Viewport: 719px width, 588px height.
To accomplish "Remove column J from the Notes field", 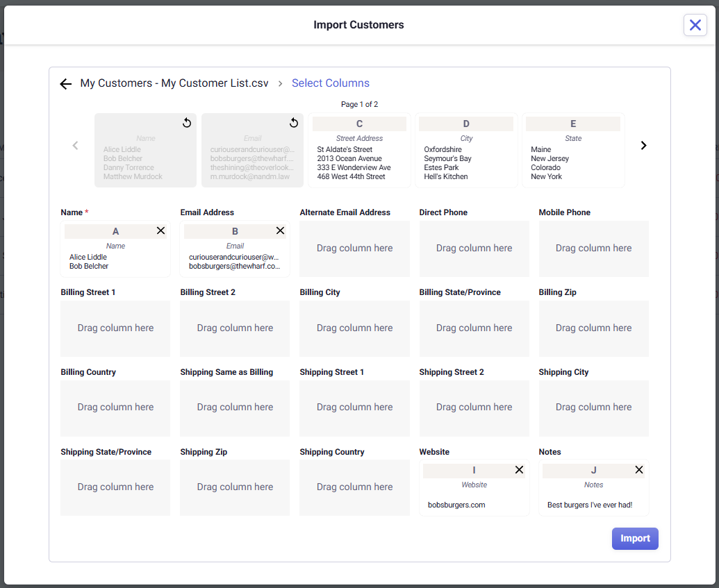I will coord(638,470).
